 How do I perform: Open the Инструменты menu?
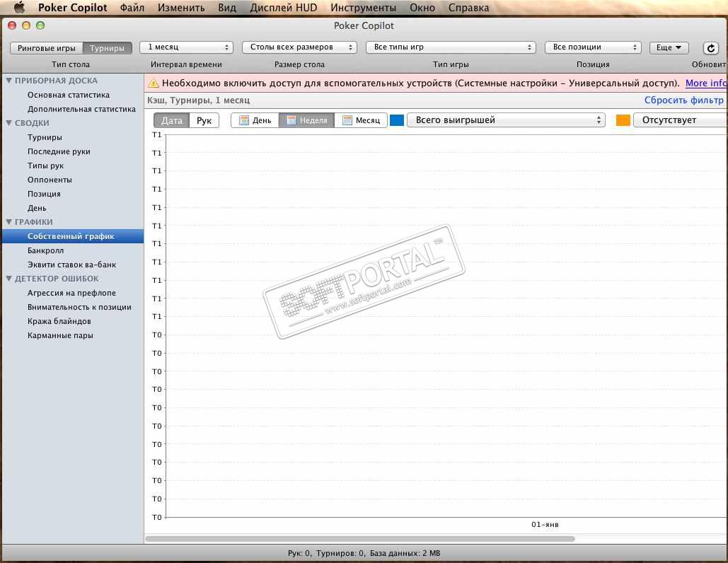(x=363, y=8)
